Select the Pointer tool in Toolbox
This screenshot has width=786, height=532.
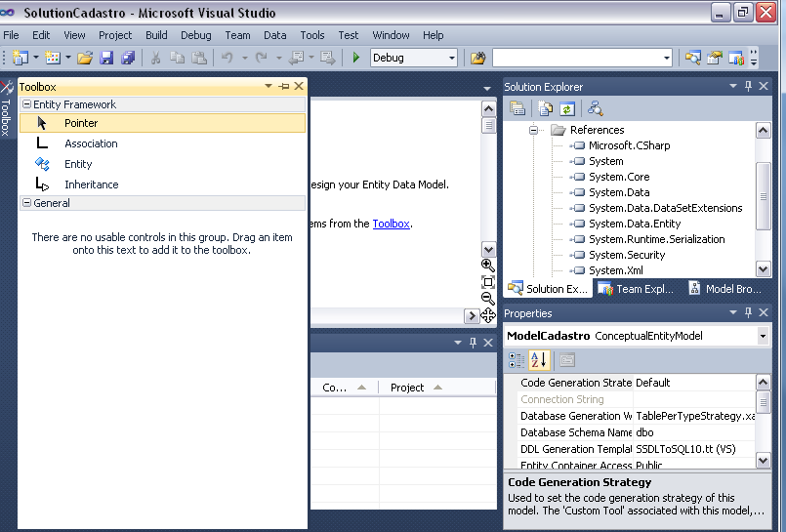tap(162, 123)
